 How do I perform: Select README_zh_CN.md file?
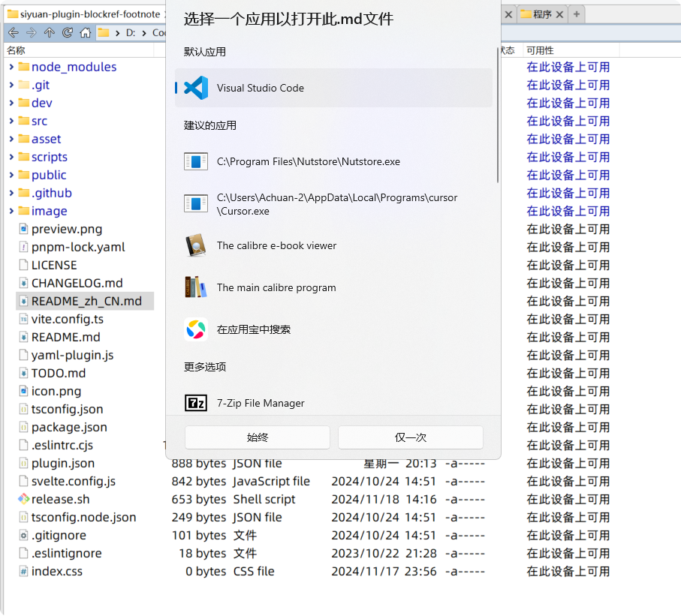coord(86,302)
